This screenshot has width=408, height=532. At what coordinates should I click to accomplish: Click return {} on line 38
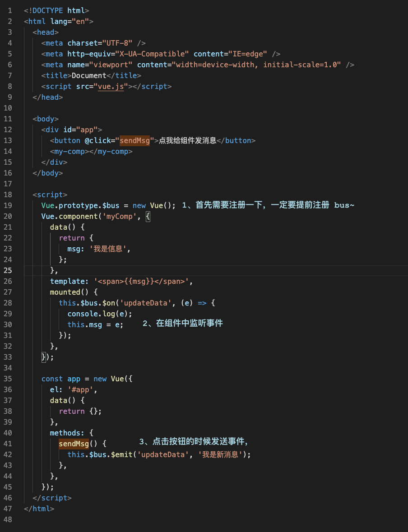tap(78, 412)
